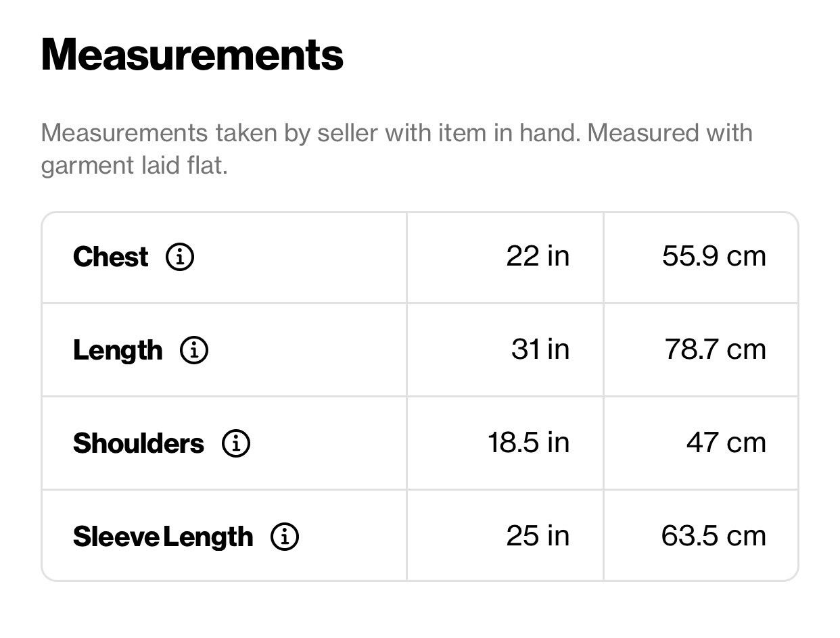Select the Shoulders row label
This screenshot has width=840, height=638.
(139, 443)
